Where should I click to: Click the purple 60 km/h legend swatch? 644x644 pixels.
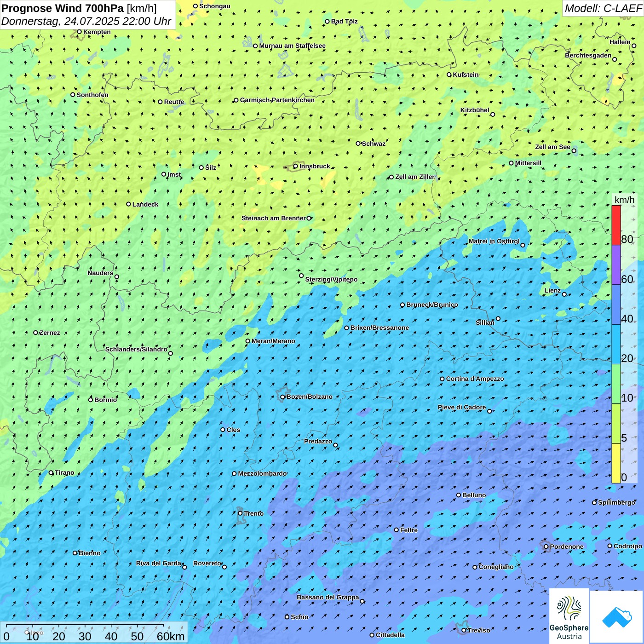(x=616, y=265)
